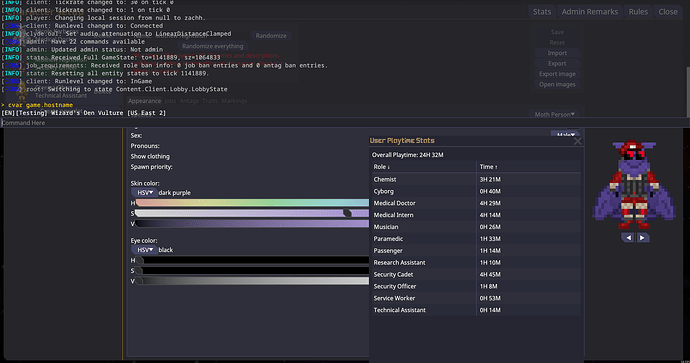Click eye color hue slider
Image resolution: width=690 pixels, height=363 pixels.
pos(252,260)
